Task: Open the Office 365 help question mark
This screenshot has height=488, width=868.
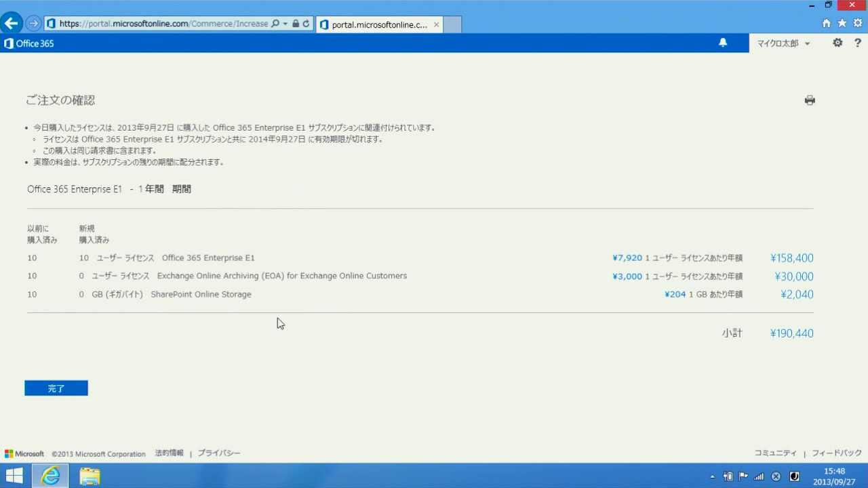Action: [x=858, y=43]
